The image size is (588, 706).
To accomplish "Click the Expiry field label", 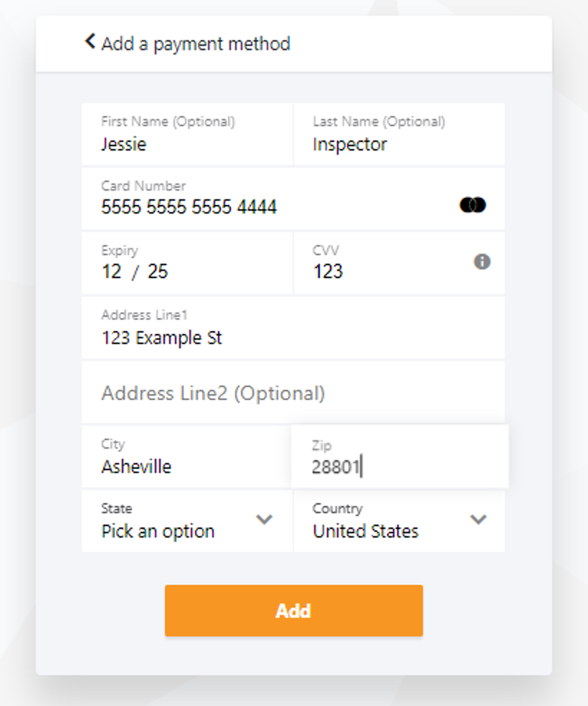I will [120, 250].
